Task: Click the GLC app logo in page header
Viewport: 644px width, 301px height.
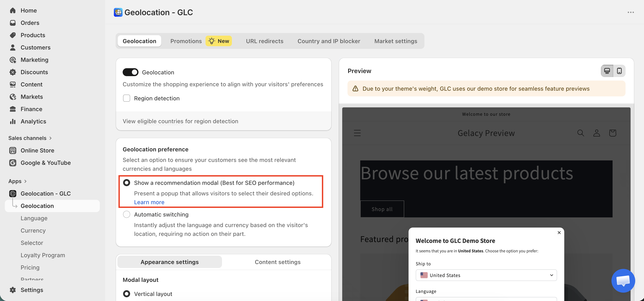Action: tap(118, 12)
